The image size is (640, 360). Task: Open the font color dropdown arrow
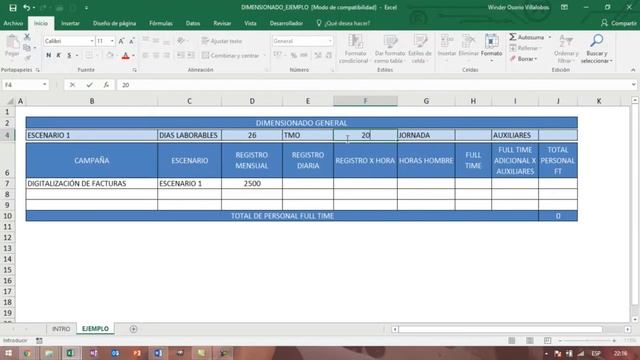click(x=133, y=56)
